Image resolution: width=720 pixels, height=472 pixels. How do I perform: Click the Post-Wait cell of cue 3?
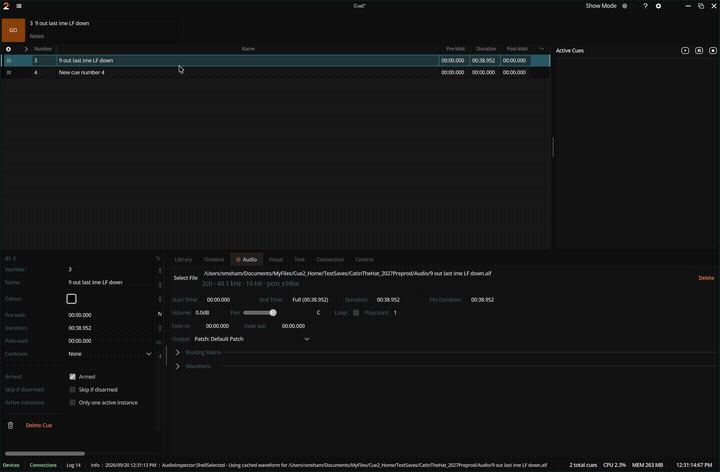514,61
